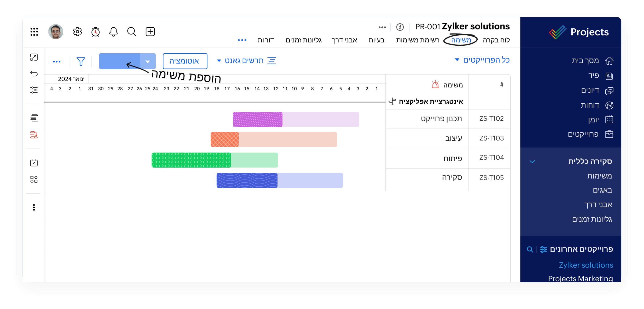The image size is (644, 309).
Task: Click the purple ZS-T102 progress bar
Action: coord(257,119)
